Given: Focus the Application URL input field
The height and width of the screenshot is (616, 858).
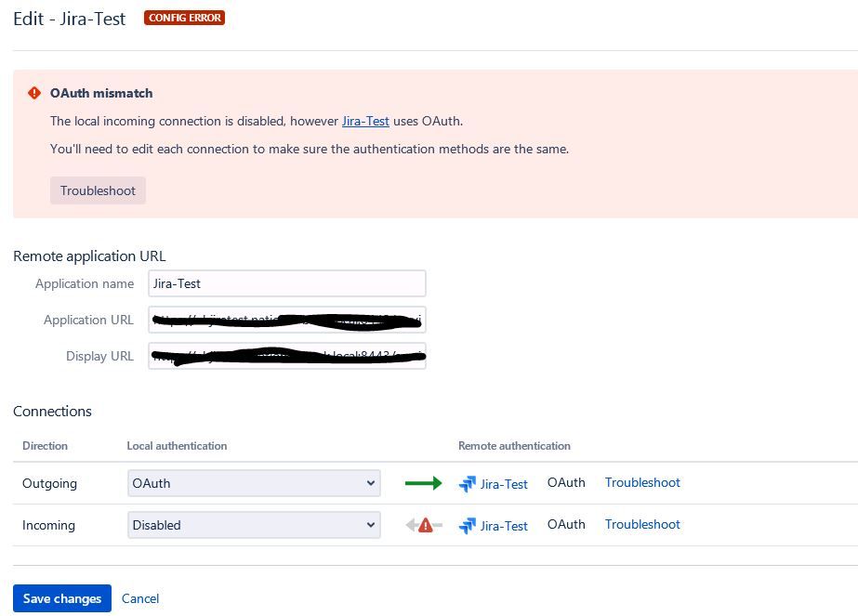Looking at the screenshot, I should (286, 320).
